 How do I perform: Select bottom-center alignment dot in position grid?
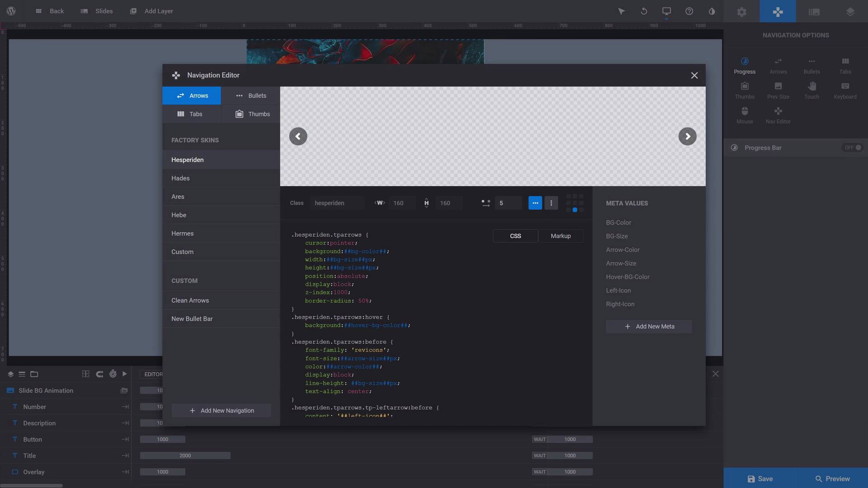(575, 210)
